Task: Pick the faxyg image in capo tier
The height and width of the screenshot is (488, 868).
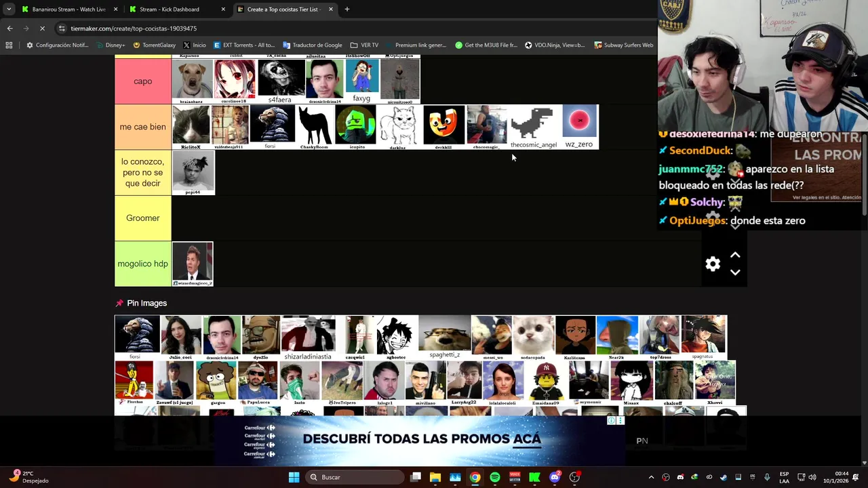Action: tap(362, 80)
